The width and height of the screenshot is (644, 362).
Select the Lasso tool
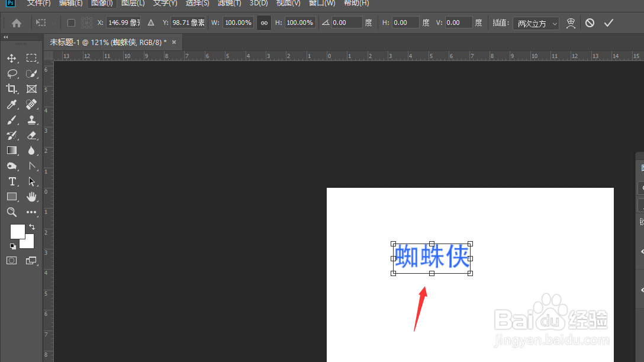(x=12, y=73)
